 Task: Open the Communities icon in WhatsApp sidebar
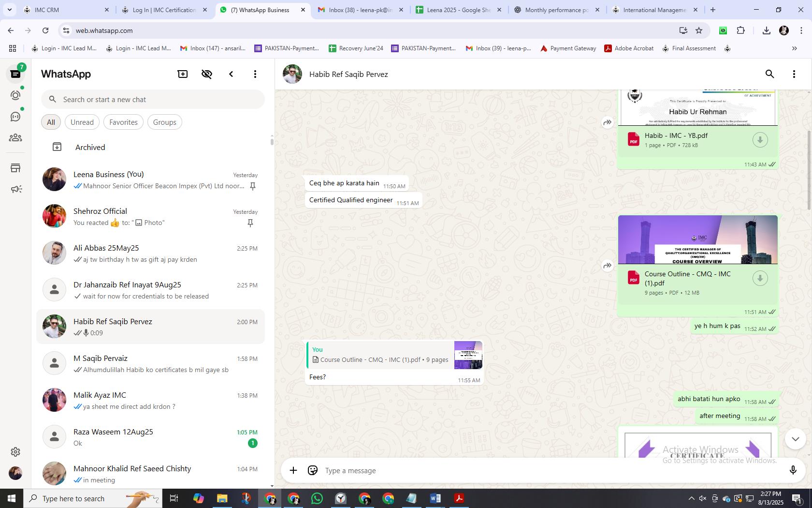pos(15,138)
